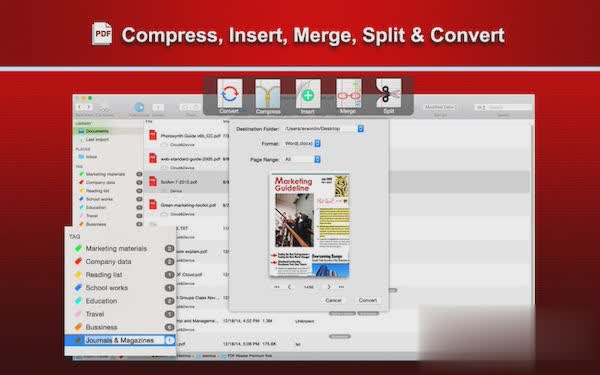Jump to last page in preview navigator
This screenshot has height=375, width=600.
[341, 287]
